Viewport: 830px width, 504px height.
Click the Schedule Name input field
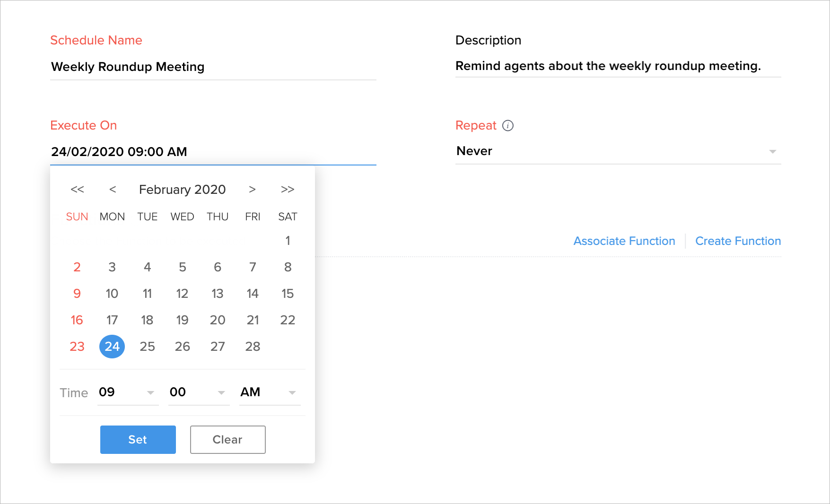click(213, 67)
